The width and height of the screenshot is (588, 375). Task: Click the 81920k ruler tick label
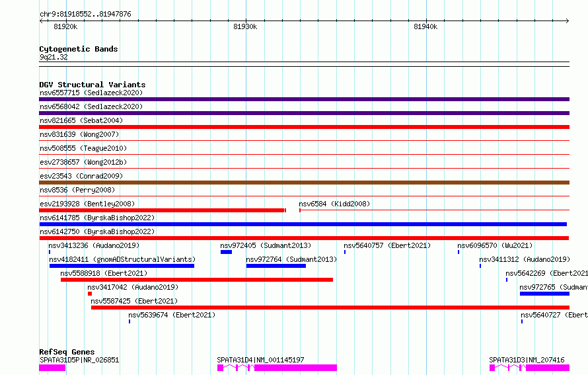tap(65, 26)
